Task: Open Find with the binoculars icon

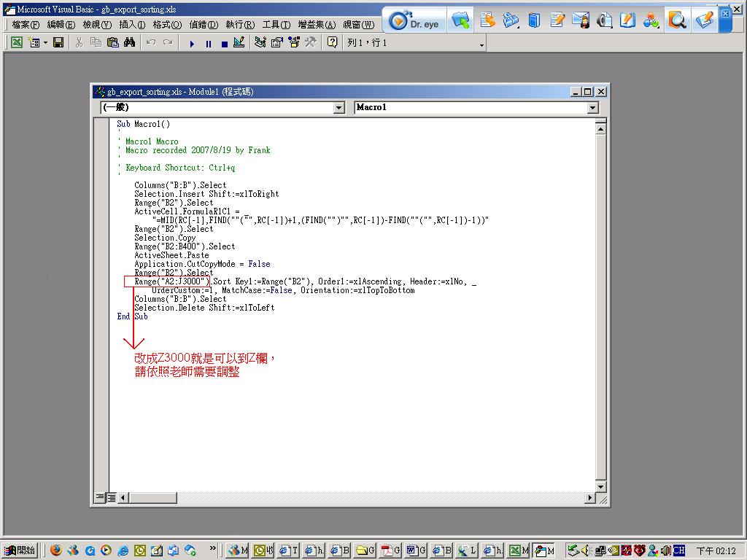Action: click(x=129, y=43)
